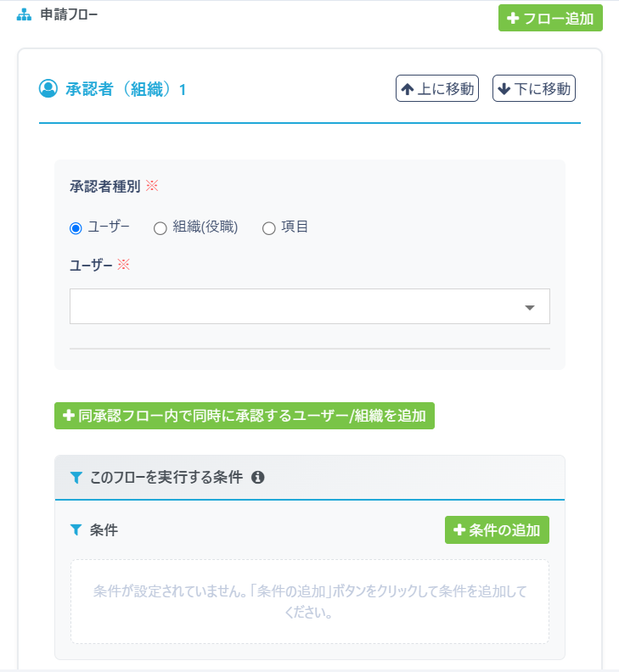Click the 申請フロー hierarchy icon
The height and width of the screenshot is (672, 619).
[24, 15]
